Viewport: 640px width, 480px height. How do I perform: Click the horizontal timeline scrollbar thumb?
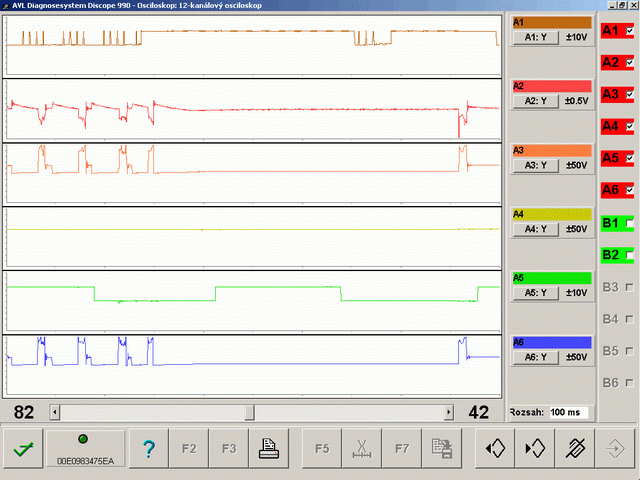click(x=250, y=412)
